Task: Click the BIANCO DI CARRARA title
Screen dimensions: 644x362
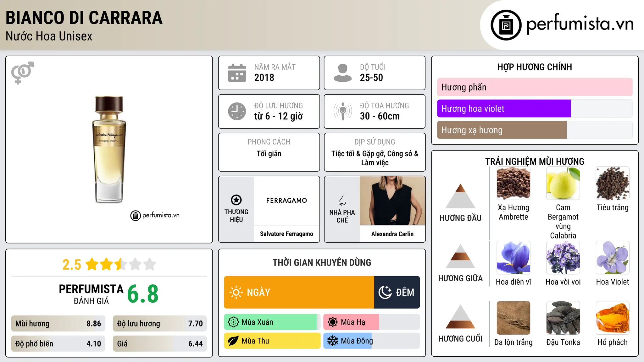Action: (x=84, y=18)
